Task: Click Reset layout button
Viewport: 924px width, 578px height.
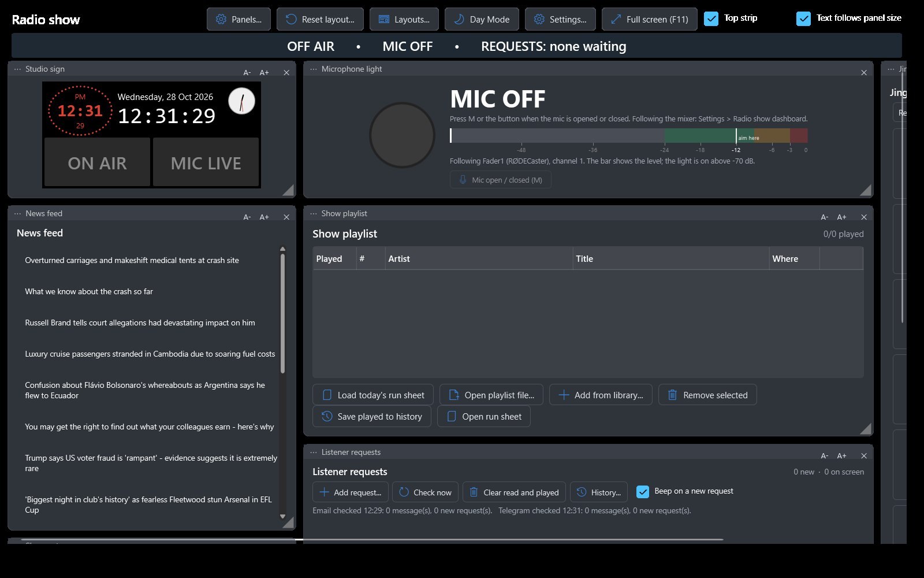Action: click(x=320, y=19)
